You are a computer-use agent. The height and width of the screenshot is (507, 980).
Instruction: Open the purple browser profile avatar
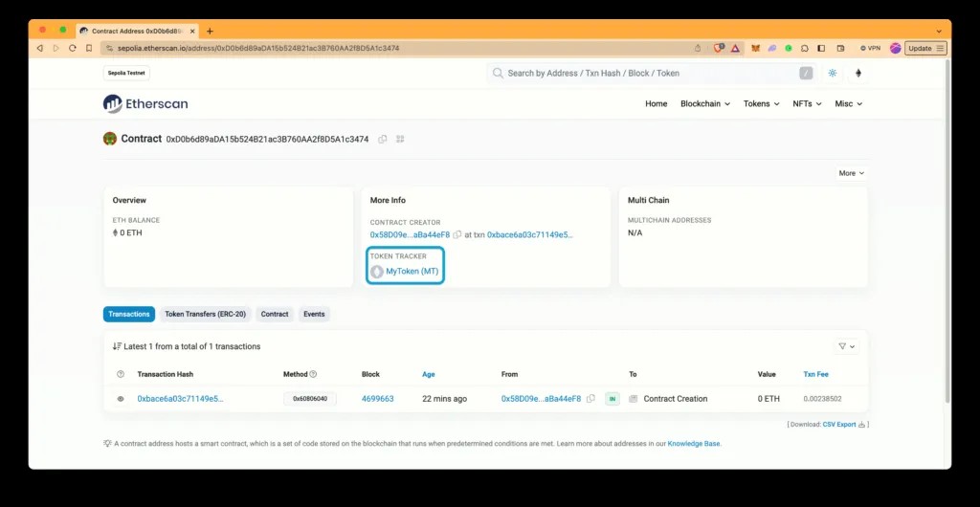point(895,48)
